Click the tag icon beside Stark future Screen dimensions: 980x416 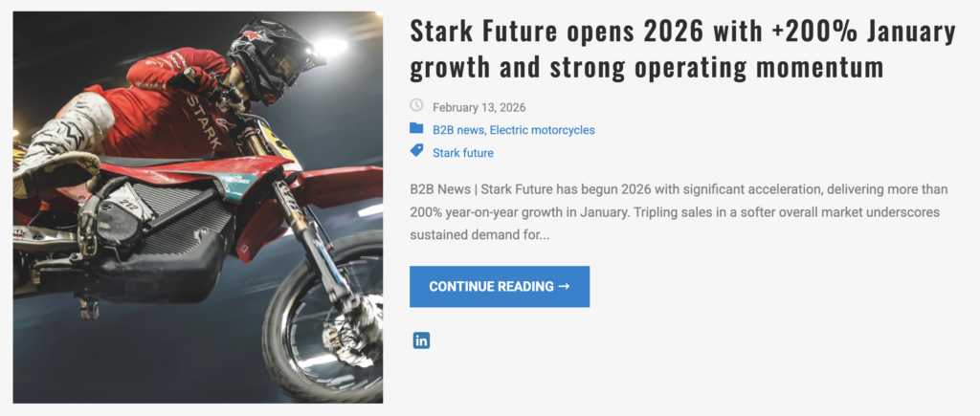[x=416, y=151]
